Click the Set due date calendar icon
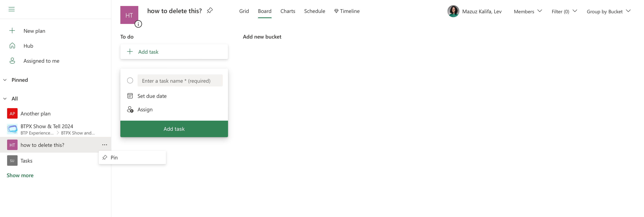Viewport: 644px width, 217px height. click(x=130, y=96)
